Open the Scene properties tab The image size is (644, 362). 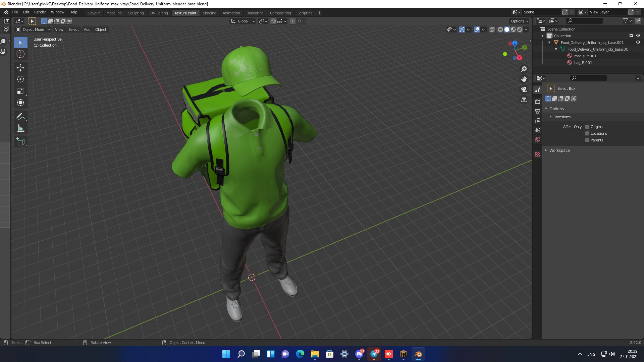538,130
